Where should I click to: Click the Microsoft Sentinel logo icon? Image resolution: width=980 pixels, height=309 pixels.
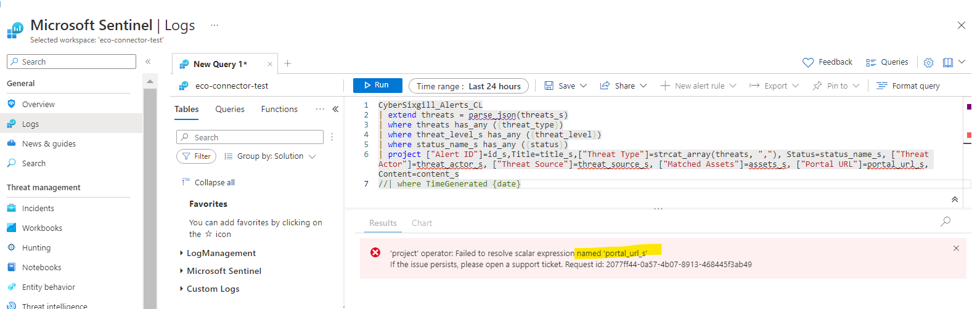pyautogui.click(x=15, y=30)
